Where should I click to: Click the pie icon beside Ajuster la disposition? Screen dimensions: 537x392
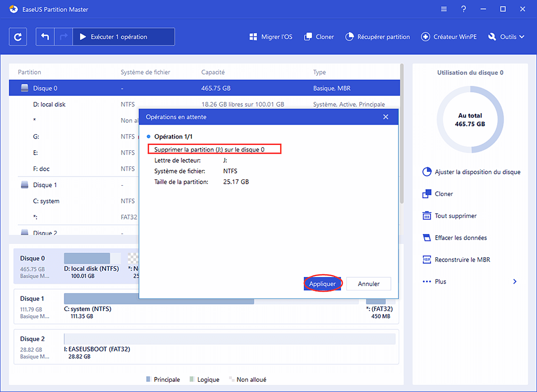point(427,172)
